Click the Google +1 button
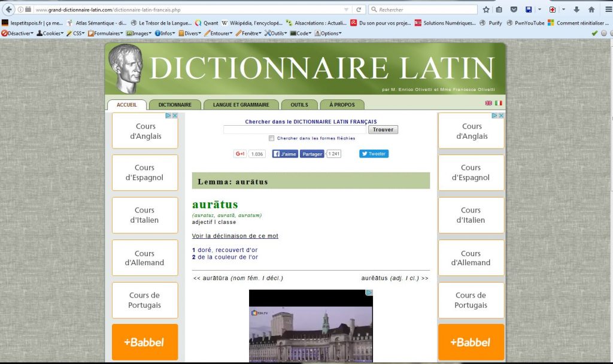Image resolution: width=613 pixels, height=364 pixels. click(x=240, y=154)
